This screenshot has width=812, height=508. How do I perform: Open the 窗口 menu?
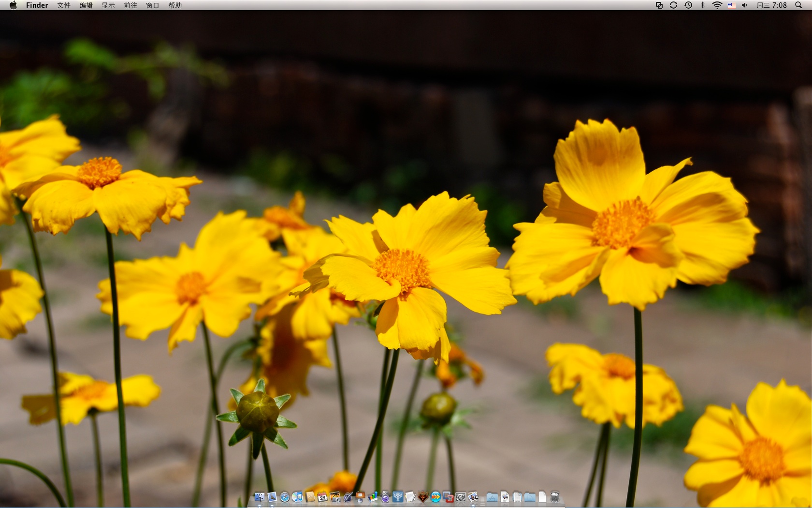[153, 5]
